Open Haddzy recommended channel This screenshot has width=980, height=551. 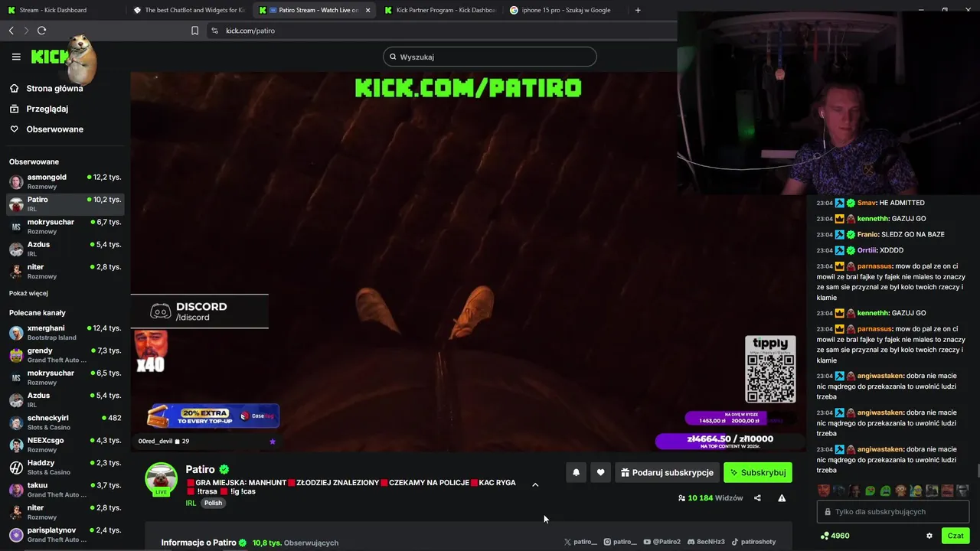65,468
